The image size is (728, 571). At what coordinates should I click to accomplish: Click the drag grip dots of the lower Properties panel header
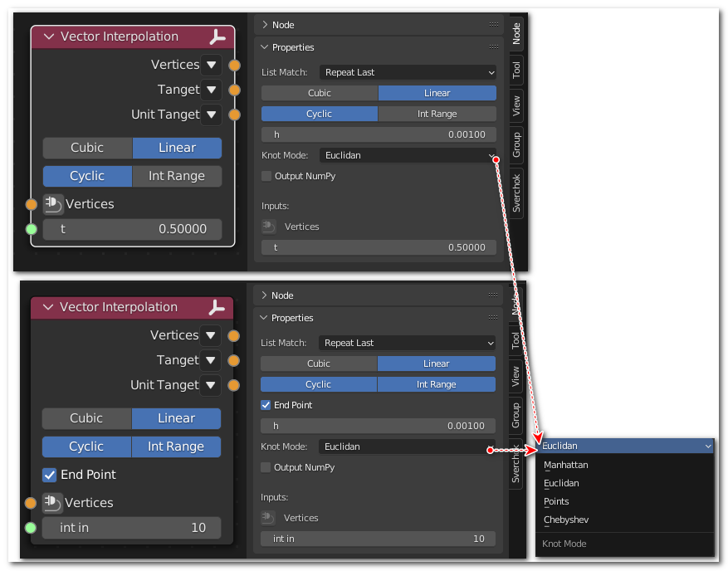493,318
